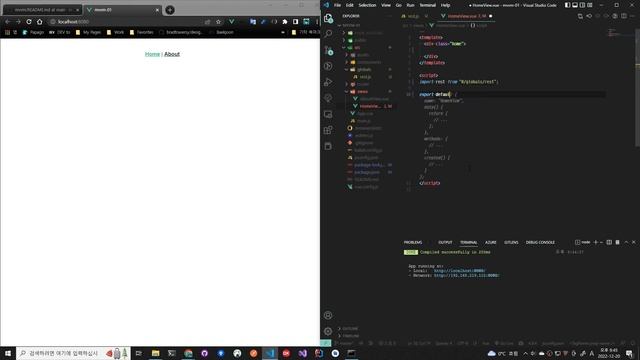Open the Manage gear icon in VS Code
The image size is (640, 360).
tap(328, 331)
